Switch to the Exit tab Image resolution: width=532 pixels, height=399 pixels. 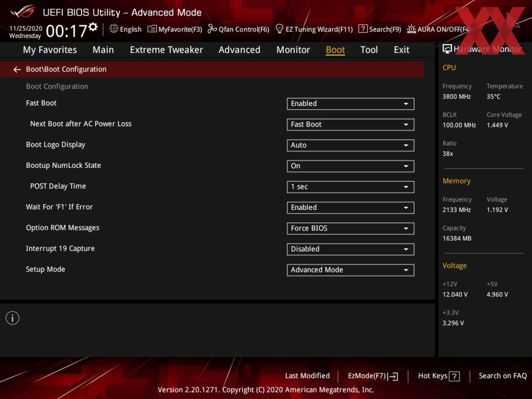pyautogui.click(x=401, y=50)
